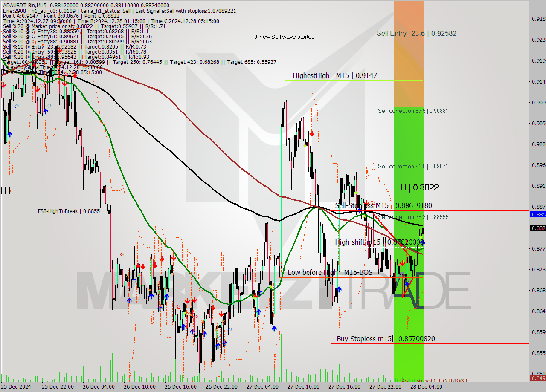Select the 'Sell %10 @ C_Entry38' line
Screen dimensions: 546x392
tap(75, 31)
